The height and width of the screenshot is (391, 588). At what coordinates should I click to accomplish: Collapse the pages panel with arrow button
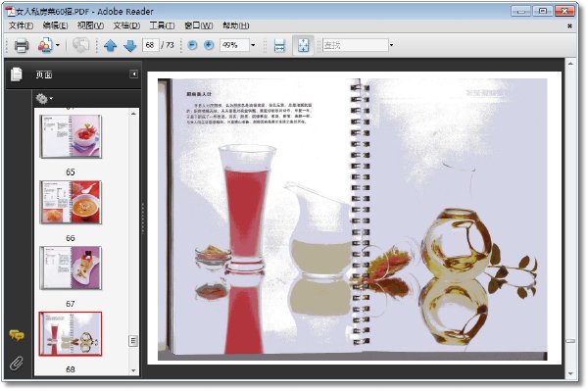pos(134,74)
